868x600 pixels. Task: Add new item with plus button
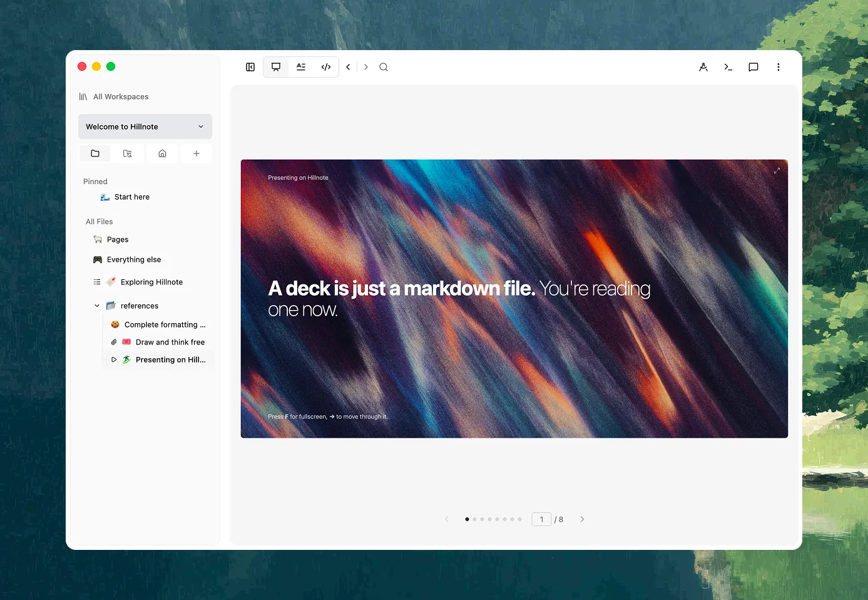pos(197,153)
